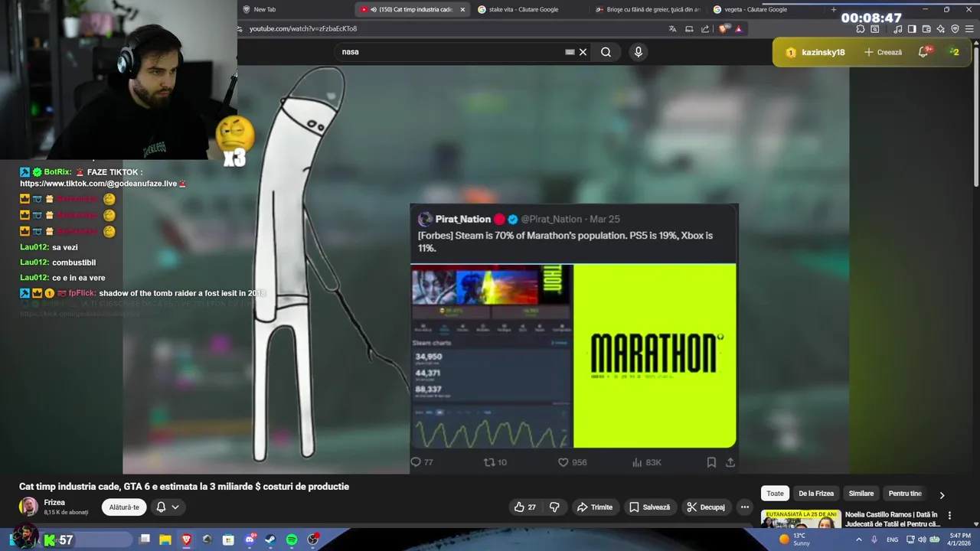The height and width of the screenshot is (551, 980).
Task: Open the browser hamburger main menu
Action: pos(969,29)
